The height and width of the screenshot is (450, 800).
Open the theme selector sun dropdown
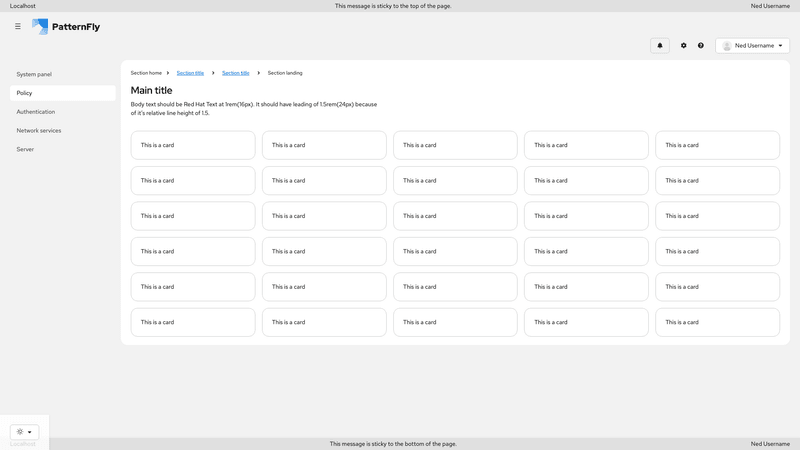coord(24,432)
